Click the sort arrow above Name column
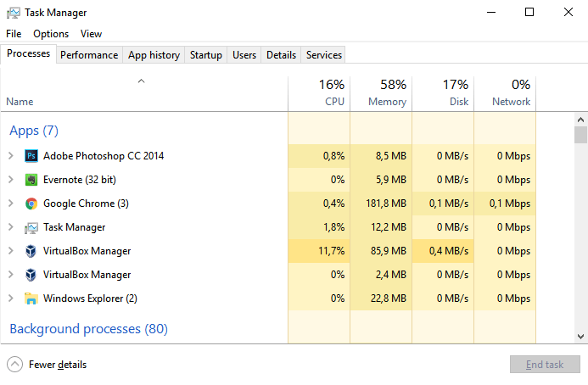 141,81
